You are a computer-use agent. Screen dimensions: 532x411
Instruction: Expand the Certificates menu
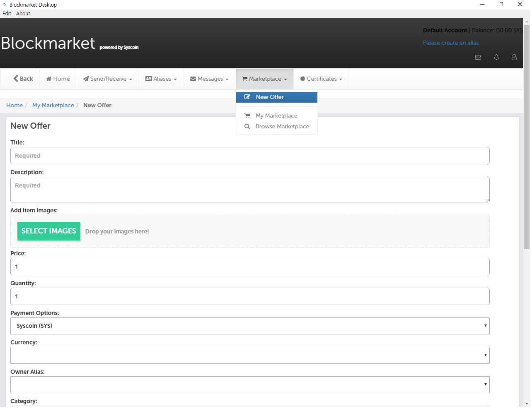point(321,79)
